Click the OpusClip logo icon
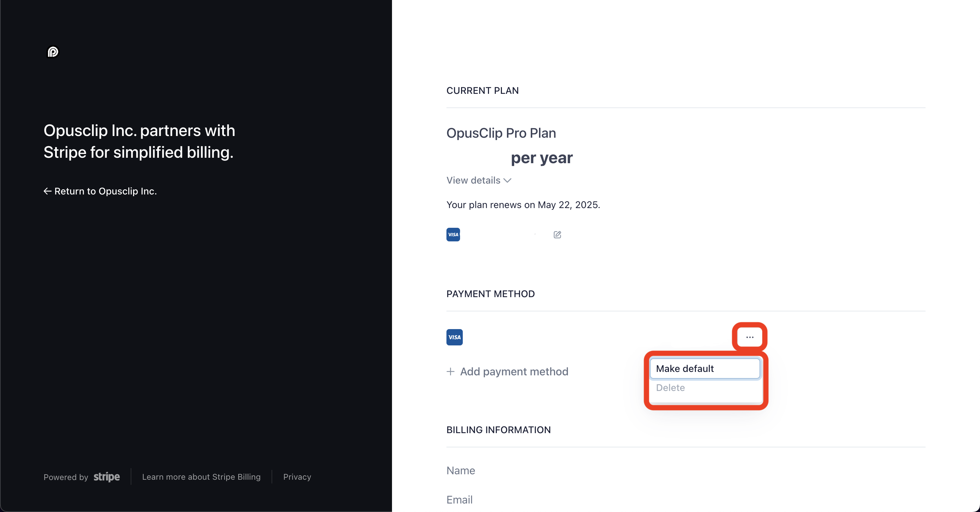The width and height of the screenshot is (980, 512). click(53, 52)
